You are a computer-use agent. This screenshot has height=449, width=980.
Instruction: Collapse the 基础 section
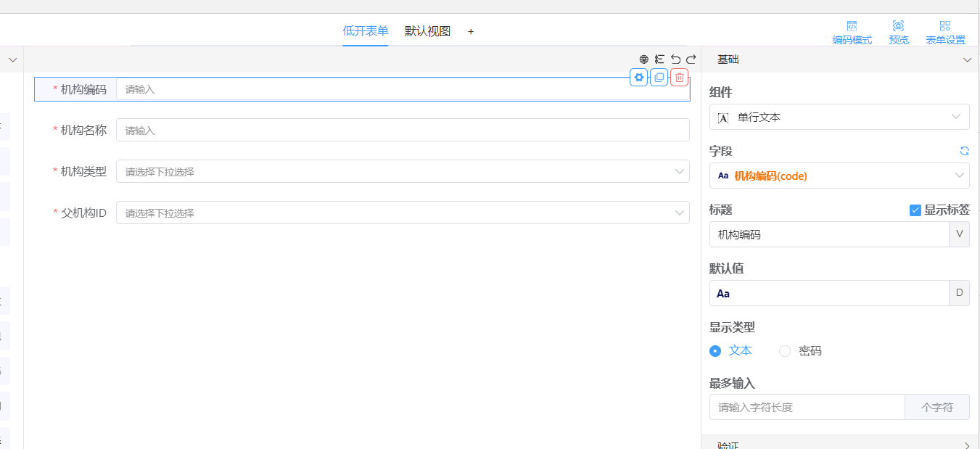(966, 60)
